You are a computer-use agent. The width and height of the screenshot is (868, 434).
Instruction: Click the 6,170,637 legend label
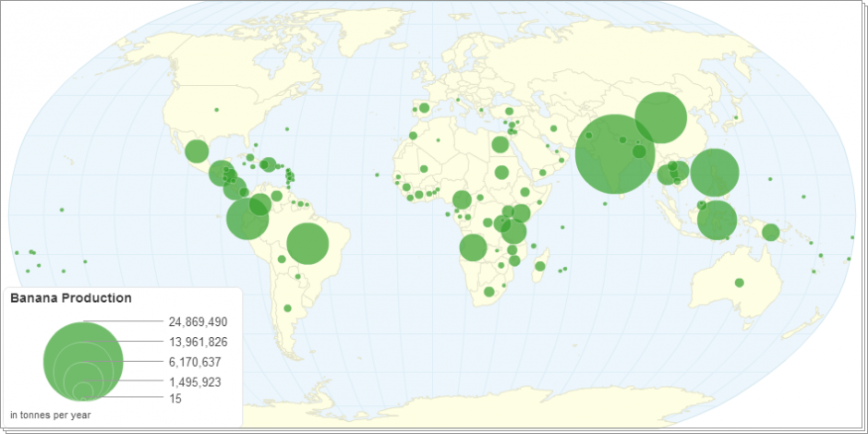[195, 362]
